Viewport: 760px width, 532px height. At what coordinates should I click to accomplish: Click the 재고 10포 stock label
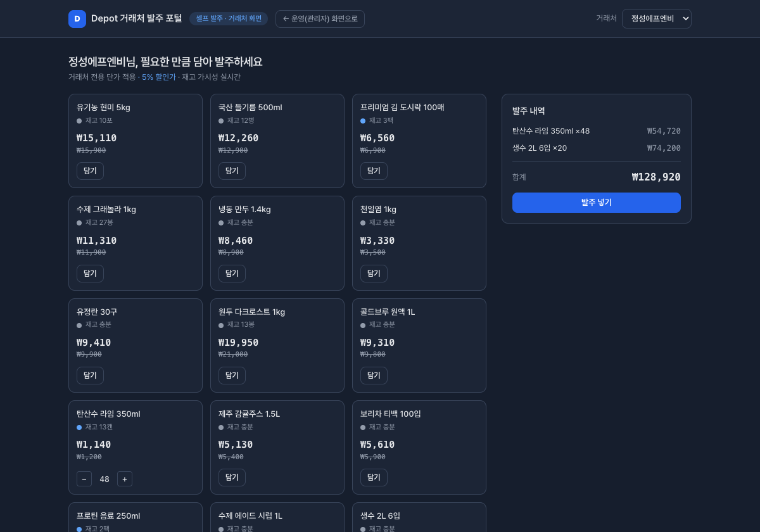coord(99,120)
